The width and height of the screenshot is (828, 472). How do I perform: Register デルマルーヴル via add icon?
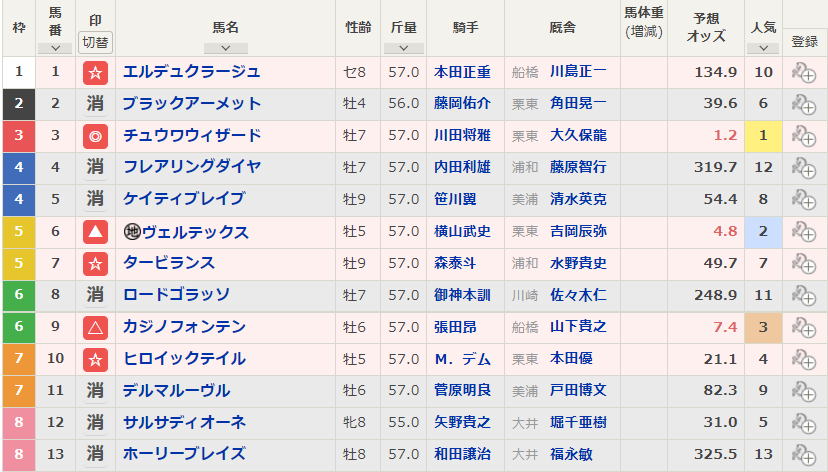click(x=804, y=391)
